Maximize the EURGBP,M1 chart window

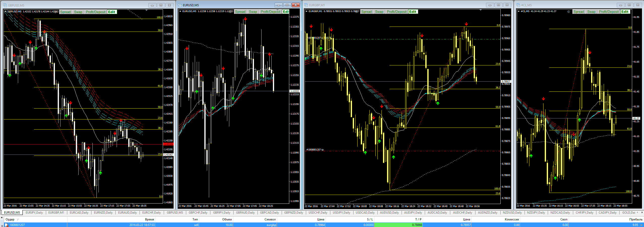click(x=498, y=5)
